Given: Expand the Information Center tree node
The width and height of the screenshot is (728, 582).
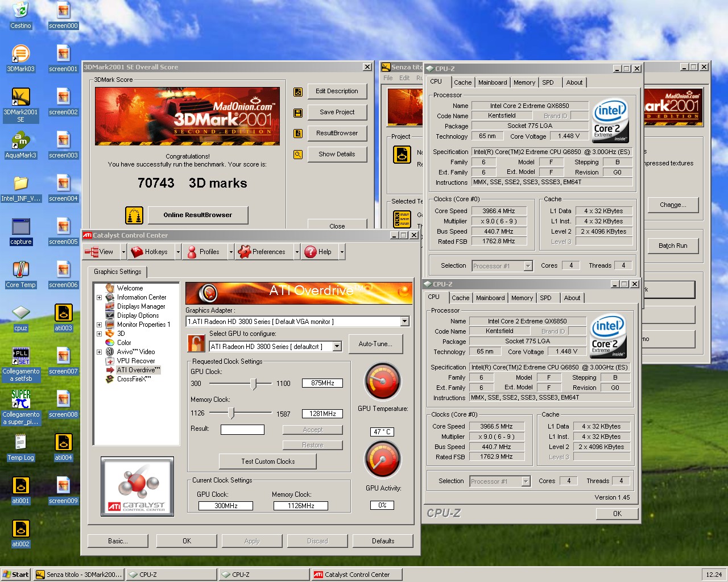Looking at the screenshot, I should tap(99, 297).
